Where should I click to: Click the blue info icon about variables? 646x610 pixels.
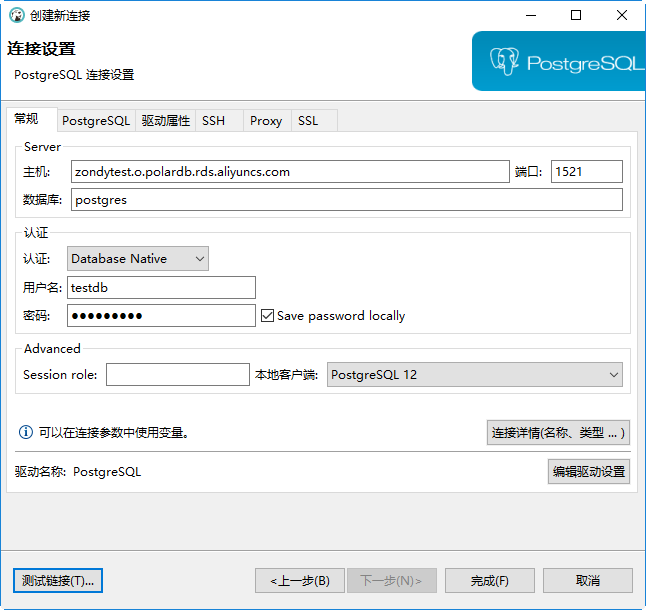26,433
